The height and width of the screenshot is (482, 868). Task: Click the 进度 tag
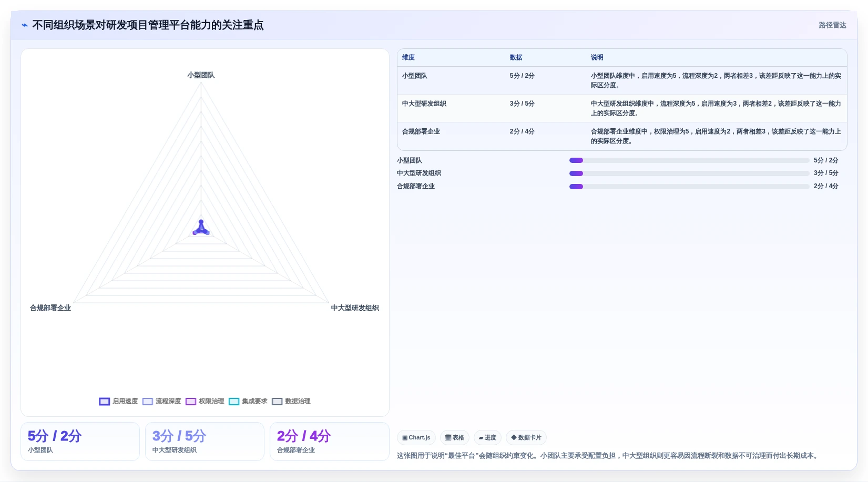click(487, 437)
